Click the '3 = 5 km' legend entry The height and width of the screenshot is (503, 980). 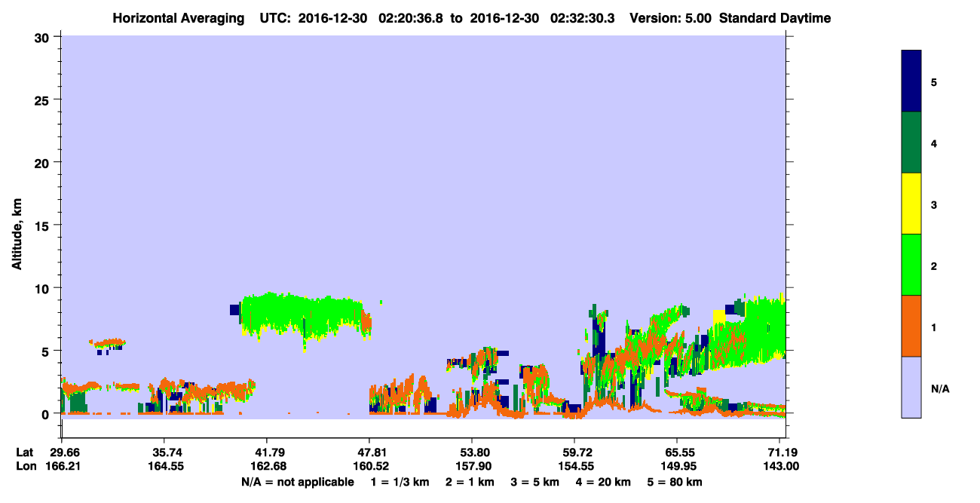(x=535, y=482)
